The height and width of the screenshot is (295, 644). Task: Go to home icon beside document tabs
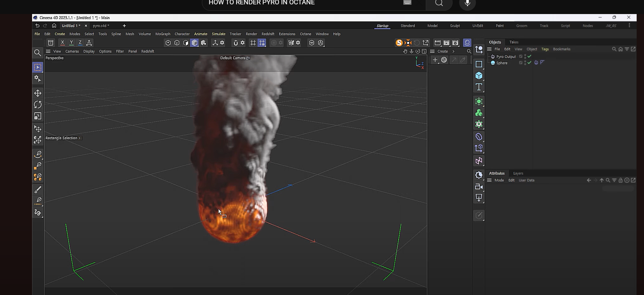54,26
